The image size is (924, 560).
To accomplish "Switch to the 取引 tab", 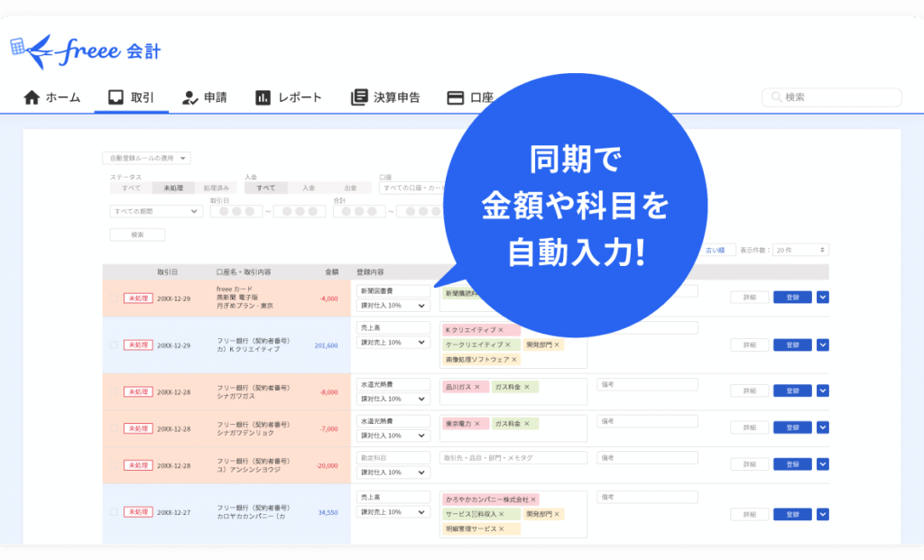I will [131, 97].
